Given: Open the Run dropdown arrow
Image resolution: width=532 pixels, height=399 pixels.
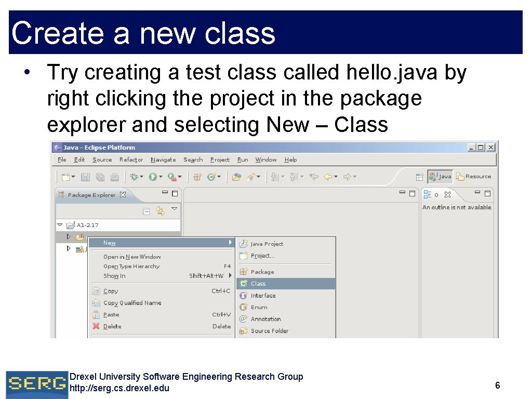Looking at the screenshot, I should pos(161,177).
